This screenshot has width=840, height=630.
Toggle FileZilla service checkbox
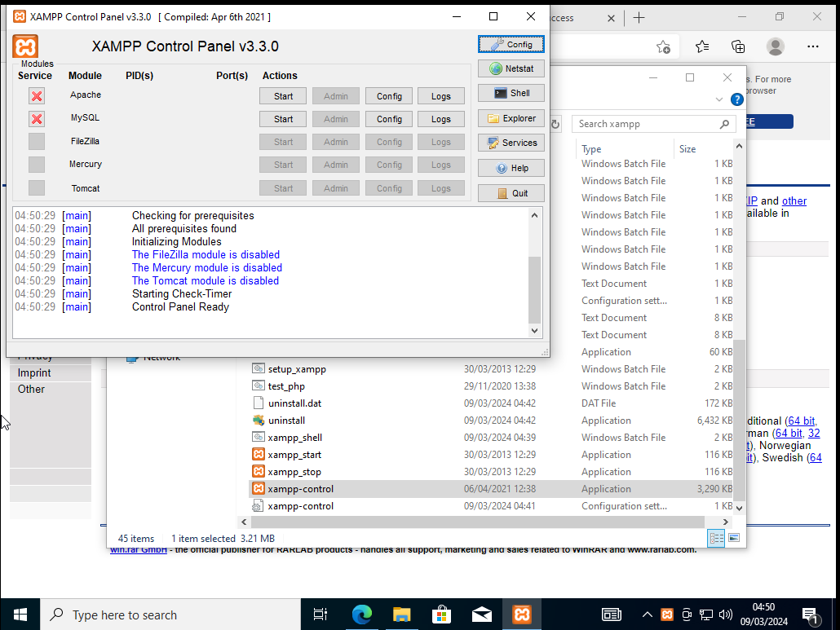(x=37, y=142)
